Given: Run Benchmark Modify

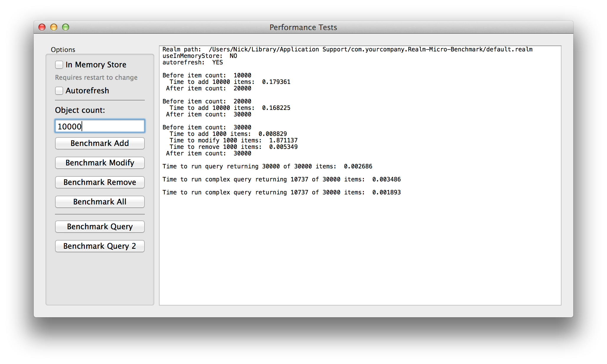Looking at the screenshot, I should (x=100, y=163).
